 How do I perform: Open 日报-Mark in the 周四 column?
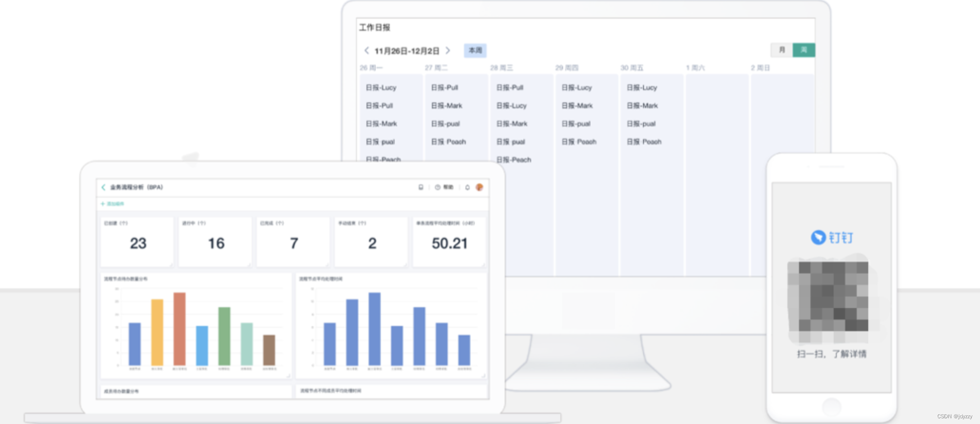point(578,106)
